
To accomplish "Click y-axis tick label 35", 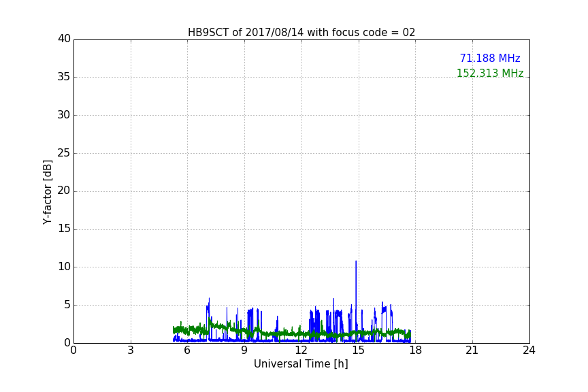I will coord(64,77).
